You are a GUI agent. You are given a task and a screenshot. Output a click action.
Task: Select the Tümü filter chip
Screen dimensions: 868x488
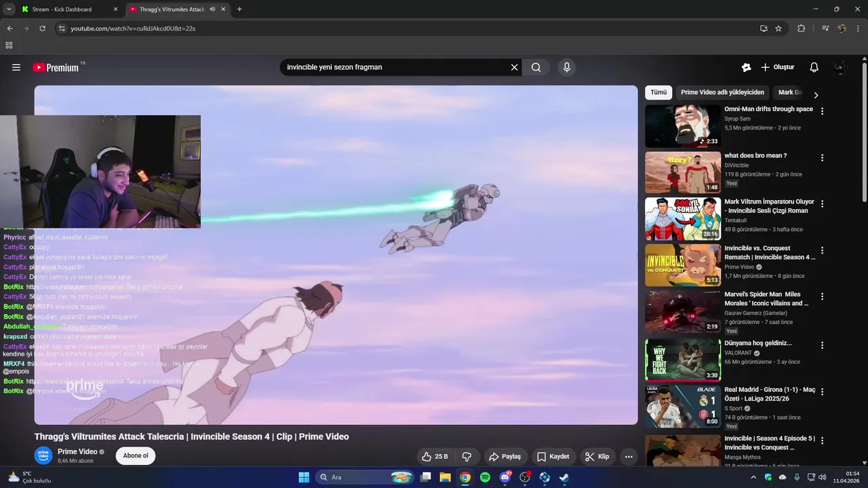click(x=658, y=92)
